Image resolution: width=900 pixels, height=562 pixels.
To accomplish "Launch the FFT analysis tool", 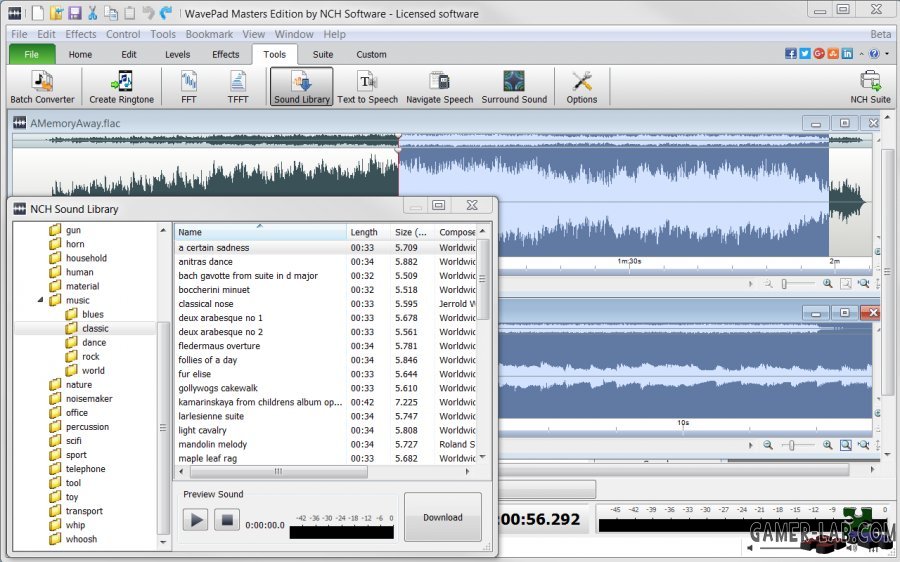I will click(x=188, y=87).
